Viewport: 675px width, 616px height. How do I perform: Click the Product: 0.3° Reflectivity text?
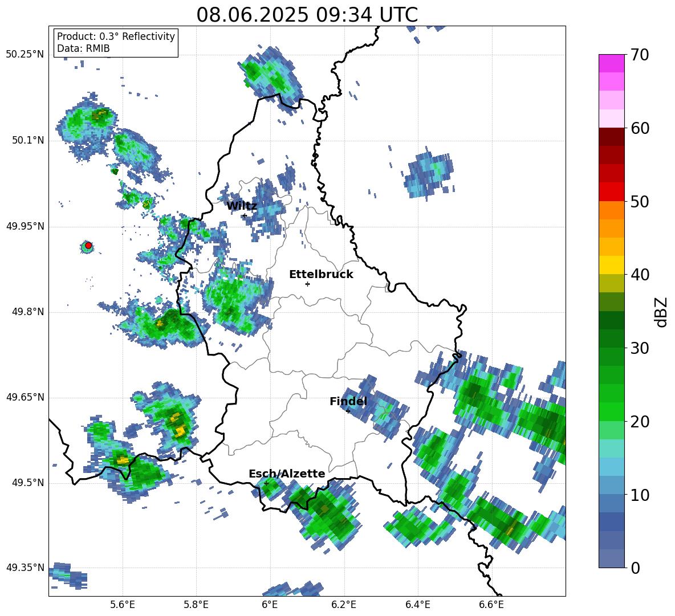click(x=116, y=36)
